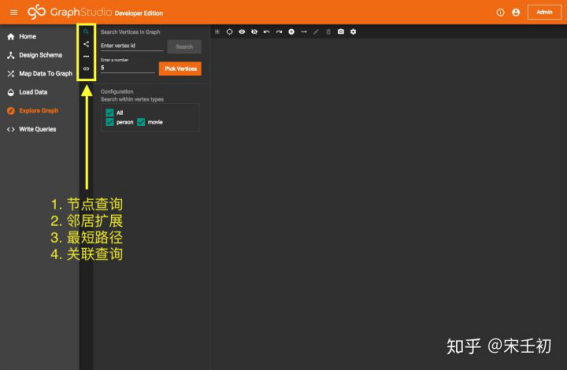Select the shortest path icon

[86, 56]
